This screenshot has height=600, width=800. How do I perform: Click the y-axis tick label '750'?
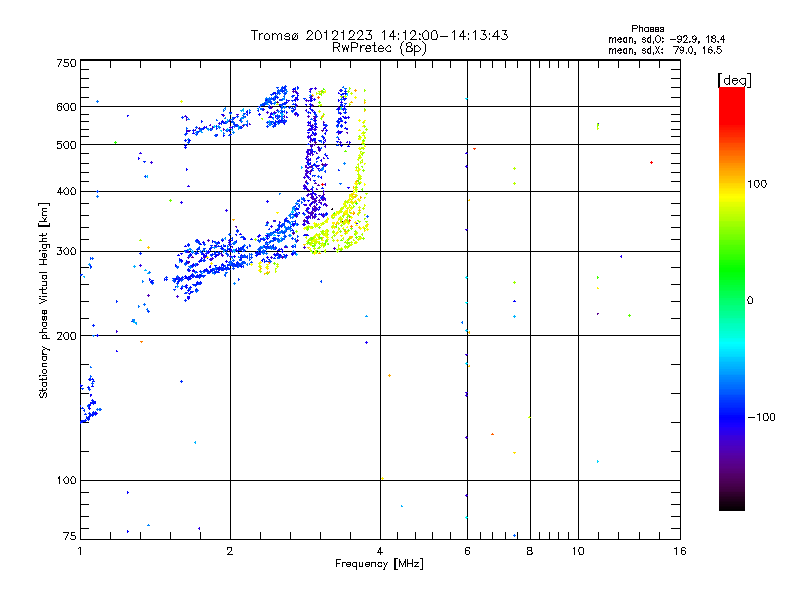coord(66,63)
